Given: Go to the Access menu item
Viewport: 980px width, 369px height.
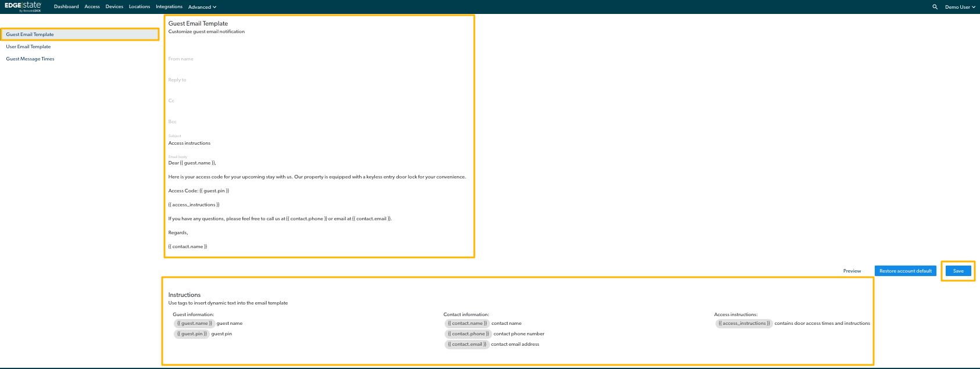Looking at the screenshot, I should pyautogui.click(x=92, y=7).
